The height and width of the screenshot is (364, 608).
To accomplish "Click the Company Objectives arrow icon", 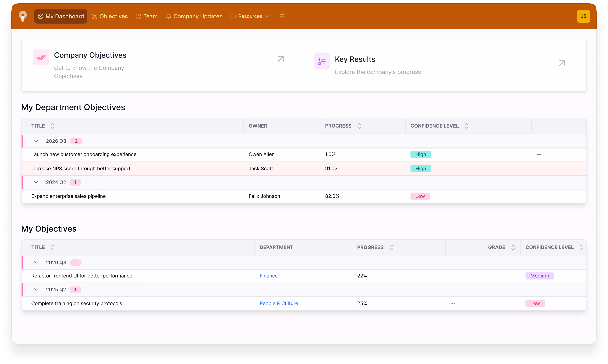I will tap(281, 59).
